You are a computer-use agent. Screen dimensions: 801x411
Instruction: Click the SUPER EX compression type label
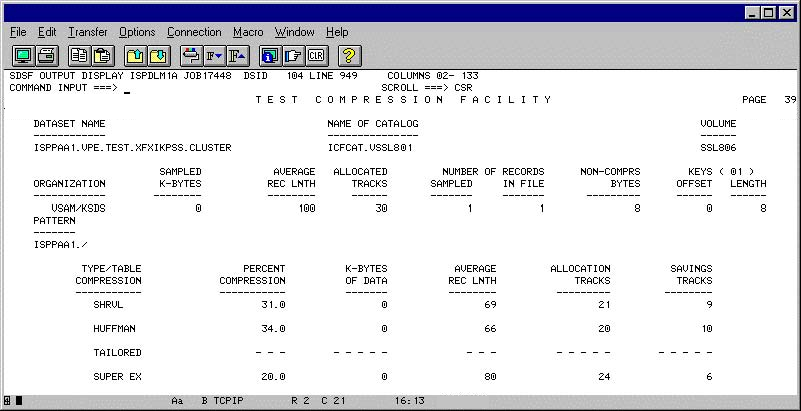(x=117, y=377)
